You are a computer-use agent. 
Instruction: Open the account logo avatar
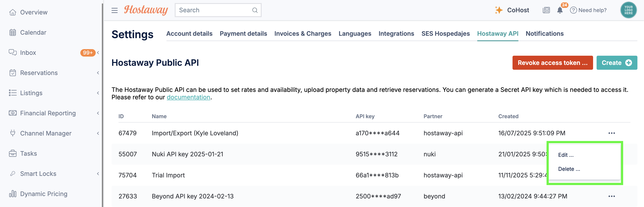click(628, 10)
